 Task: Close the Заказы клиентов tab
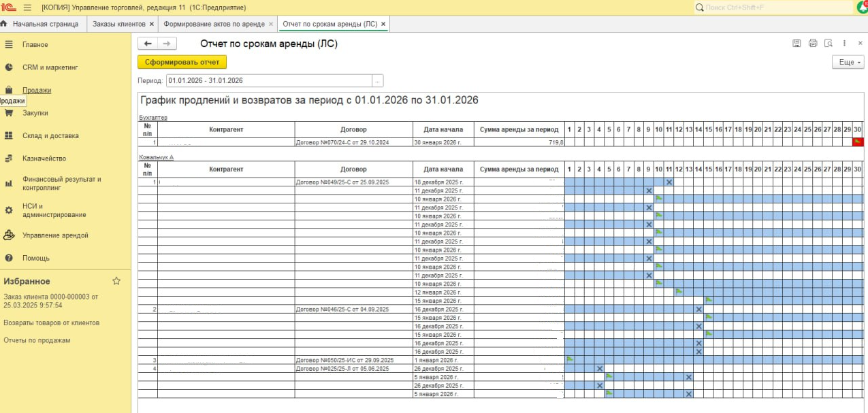pyautogui.click(x=152, y=24)
